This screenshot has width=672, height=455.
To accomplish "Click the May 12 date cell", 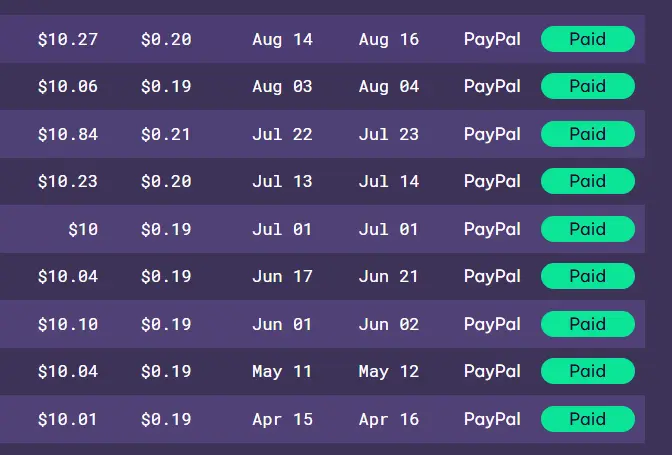I will click(x=388, y=371).
